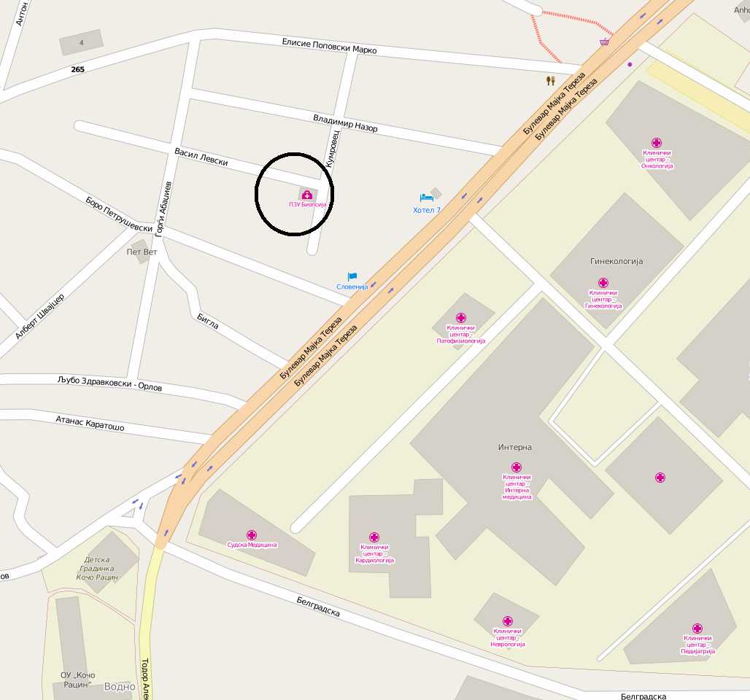750x700 pixels.
Task: Open the restaurant fork-and-knife marker
Action: tap(551, 80)
